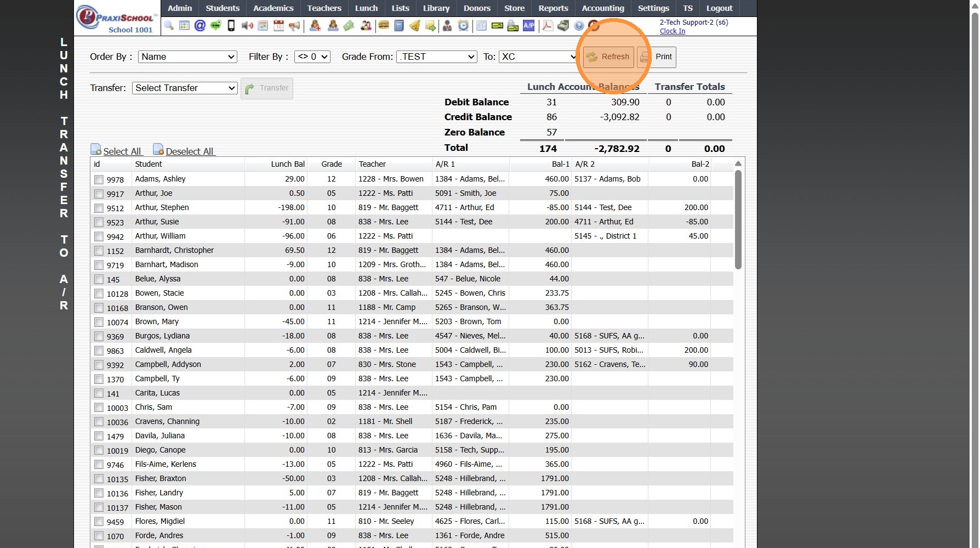This screenshot has width=980, height=548.
Task: Expand the Grade From dropdown
Action: (437, 57)
